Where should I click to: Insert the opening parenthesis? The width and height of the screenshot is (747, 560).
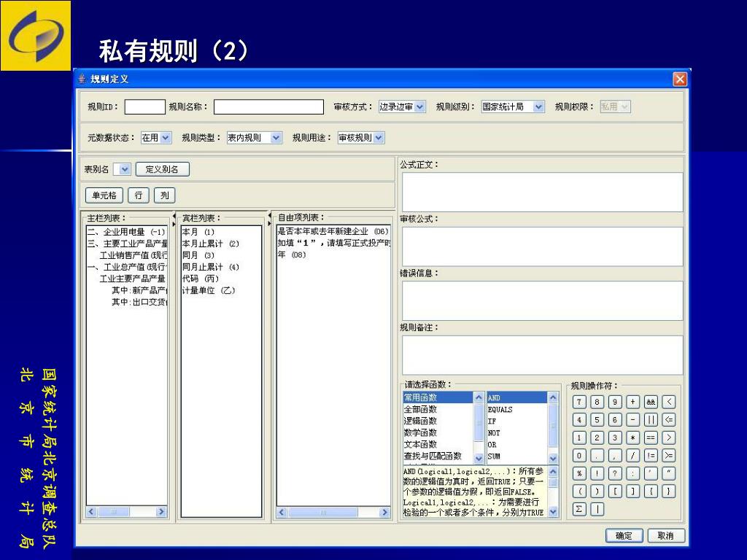pos(579,491)
